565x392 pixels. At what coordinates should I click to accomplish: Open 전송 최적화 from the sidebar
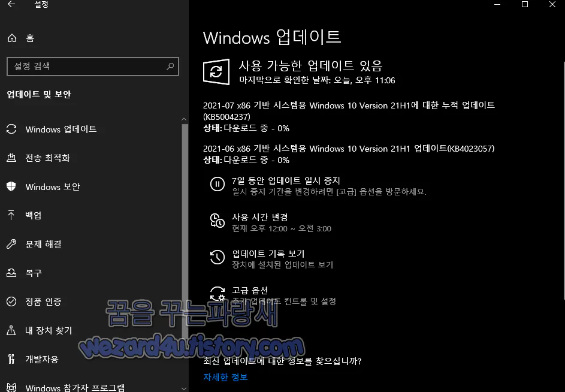coord(13,158)
